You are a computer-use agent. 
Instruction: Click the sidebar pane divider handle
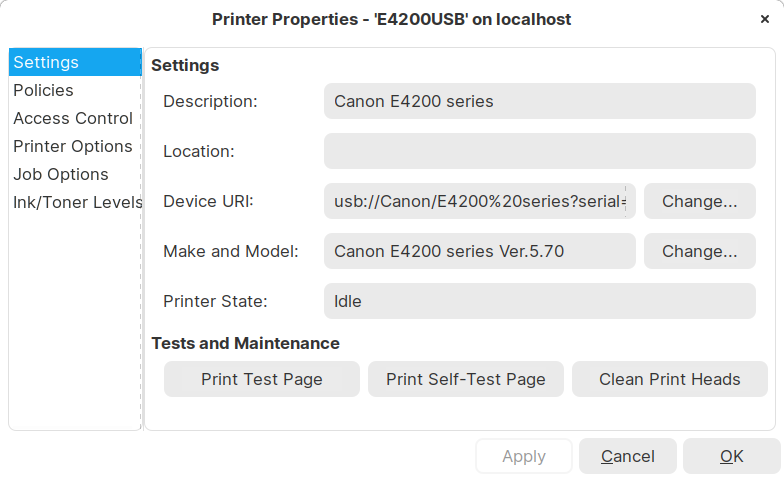pos(142,240)
